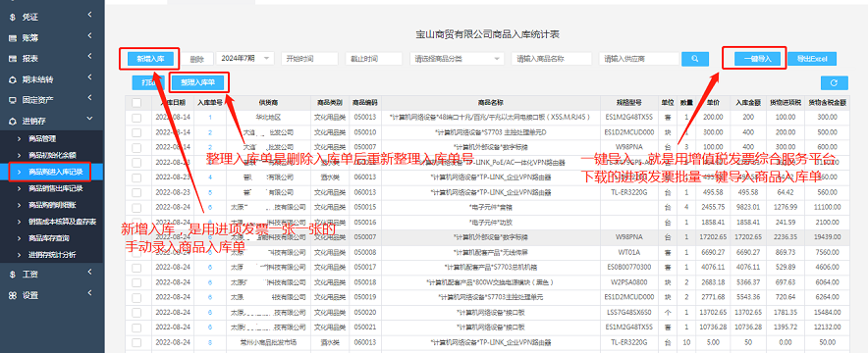Tick checkbox for row with code 050020
Image resolution: width=868 pixels, height=353 pixels.
(x=136, y=312)
